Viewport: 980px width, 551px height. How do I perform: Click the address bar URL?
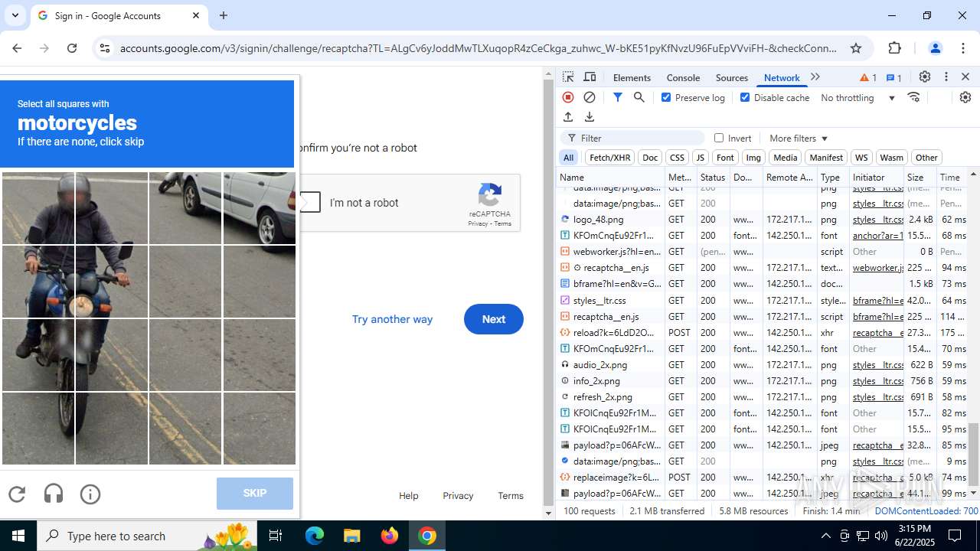tap(479, 48)
